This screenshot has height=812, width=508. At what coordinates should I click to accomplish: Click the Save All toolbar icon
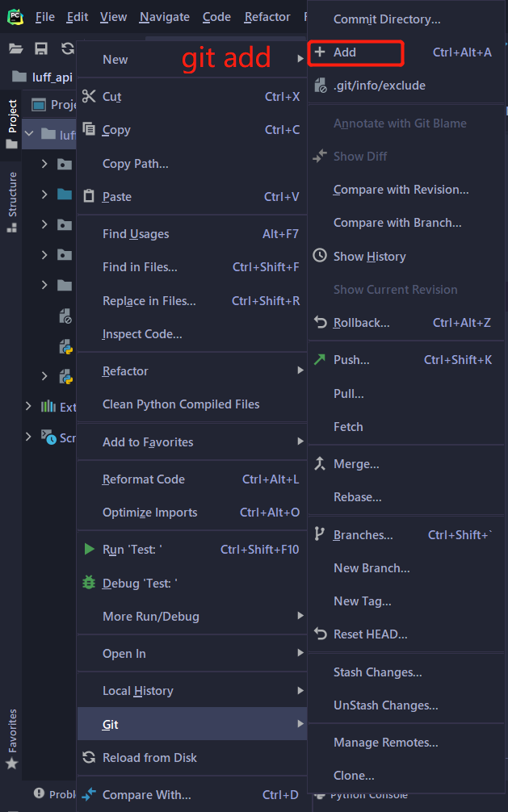(x=41, y=48)
